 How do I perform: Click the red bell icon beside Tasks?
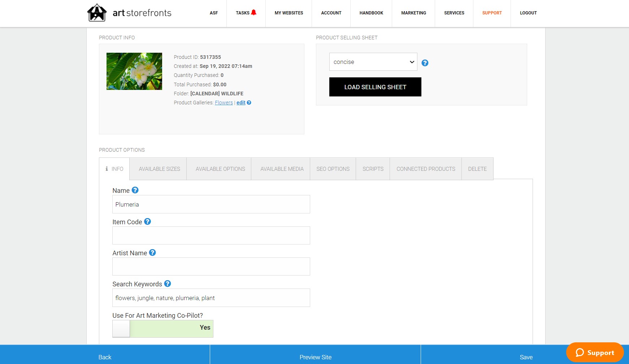[254, 12]
